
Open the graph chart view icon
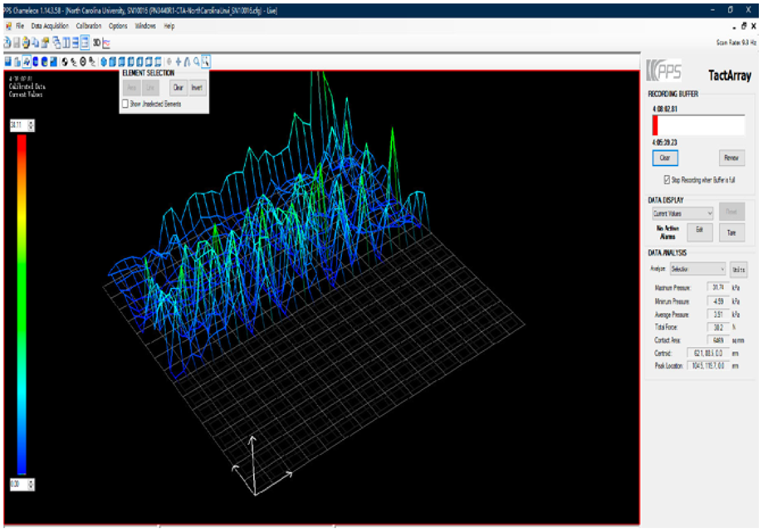tap(106, 42)
